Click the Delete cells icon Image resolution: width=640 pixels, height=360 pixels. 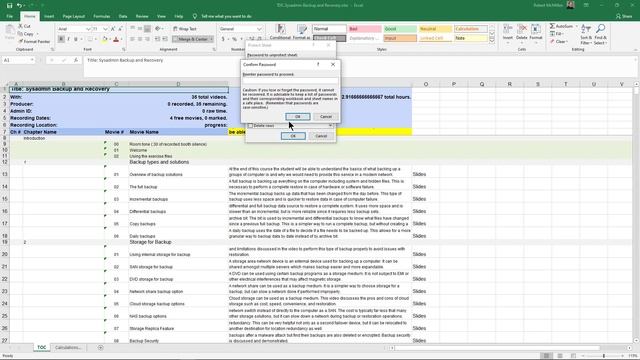522,30
